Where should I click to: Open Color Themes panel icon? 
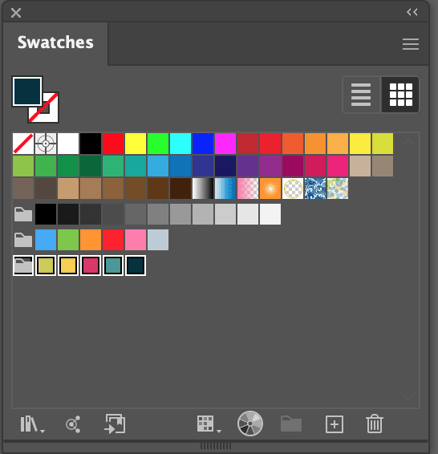(73, 424)
